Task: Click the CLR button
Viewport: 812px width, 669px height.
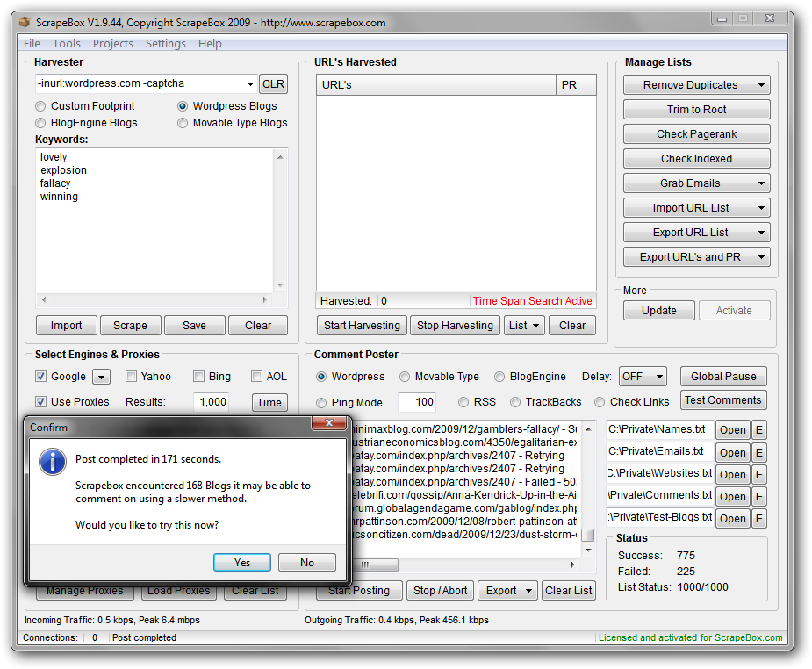Action: 273,84
